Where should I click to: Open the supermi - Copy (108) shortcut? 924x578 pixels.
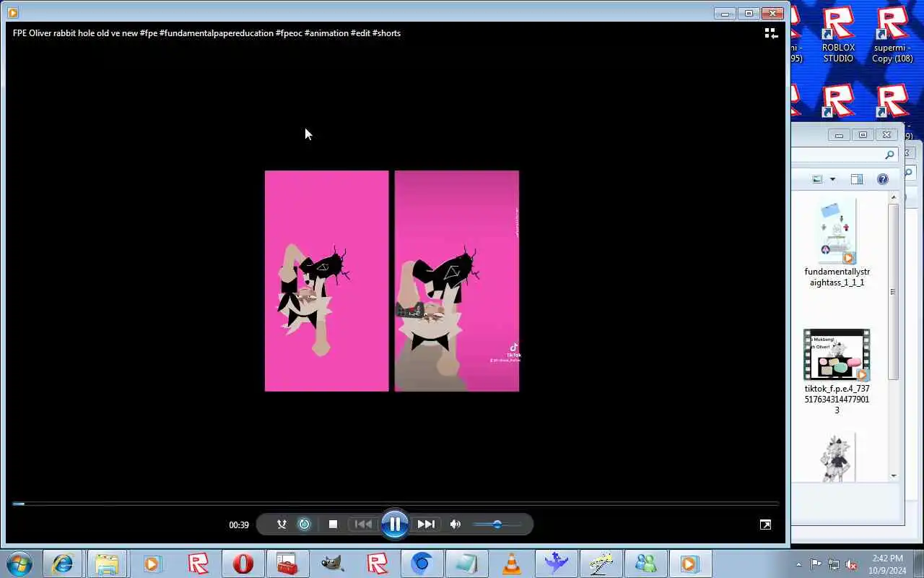tap(892, 34)
